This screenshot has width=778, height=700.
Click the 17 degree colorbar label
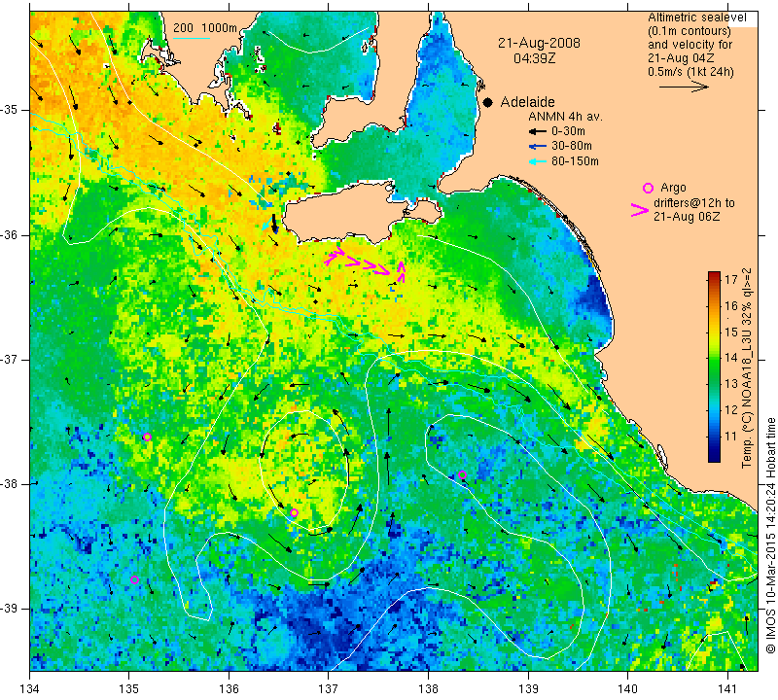(731, 279)
